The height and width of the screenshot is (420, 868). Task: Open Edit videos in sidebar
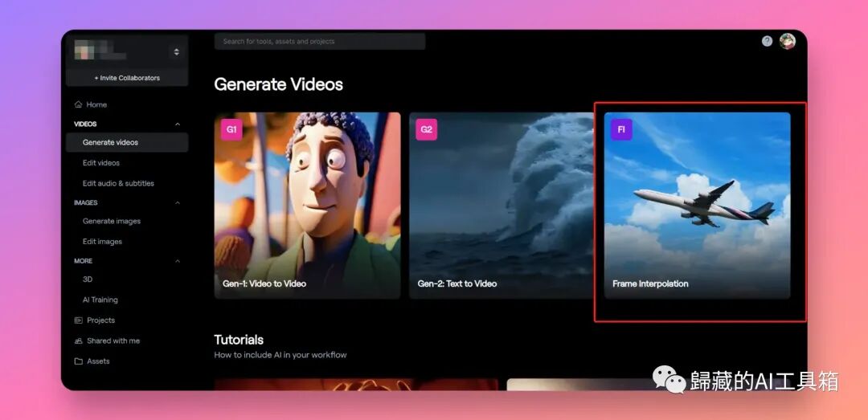(x=100, y=163)
